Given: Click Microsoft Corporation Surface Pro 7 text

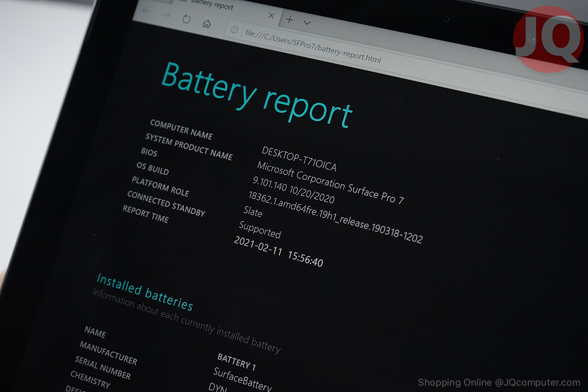Looking at the screenshot, I should 330,183.
